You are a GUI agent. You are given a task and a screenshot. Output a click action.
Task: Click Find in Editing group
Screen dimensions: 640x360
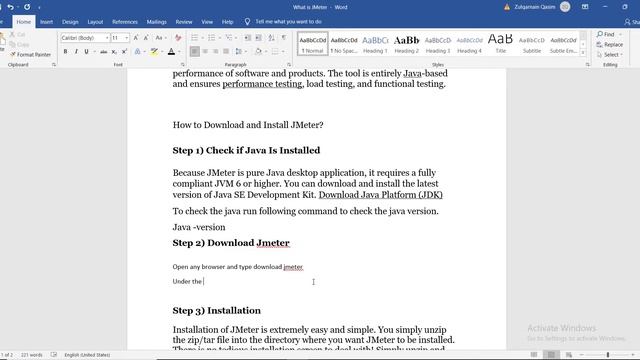click(606, 34)
